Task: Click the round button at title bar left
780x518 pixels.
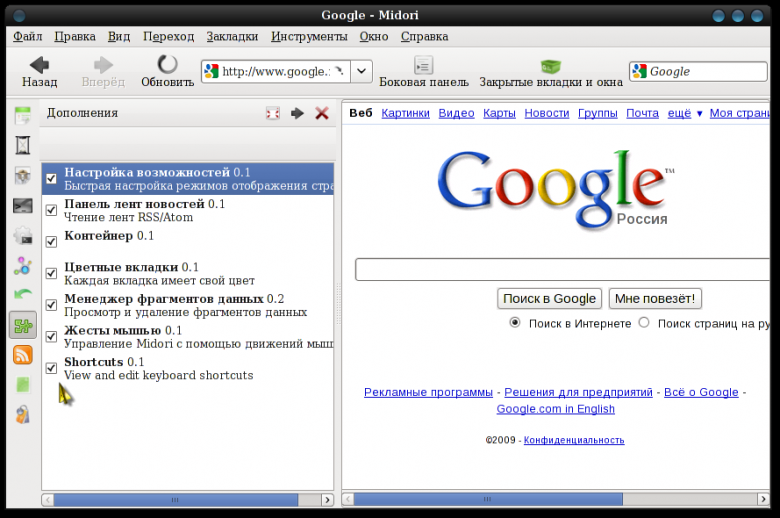Action: (19, 16)
